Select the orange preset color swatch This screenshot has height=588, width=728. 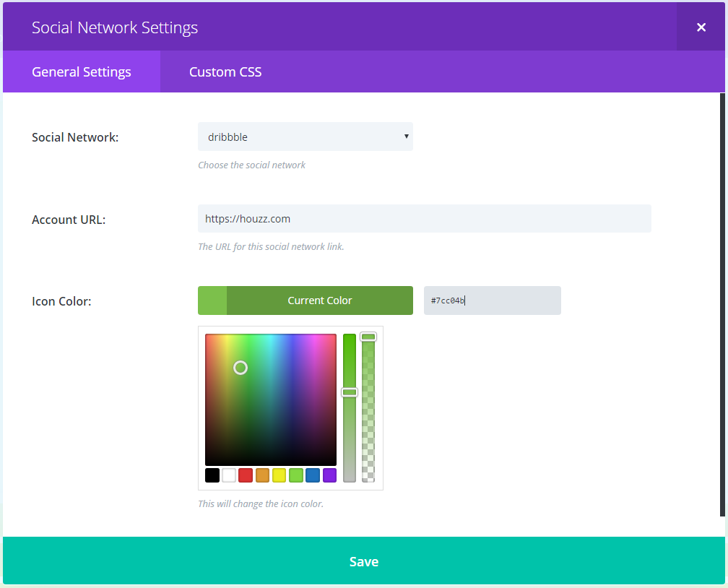(262, 475)
